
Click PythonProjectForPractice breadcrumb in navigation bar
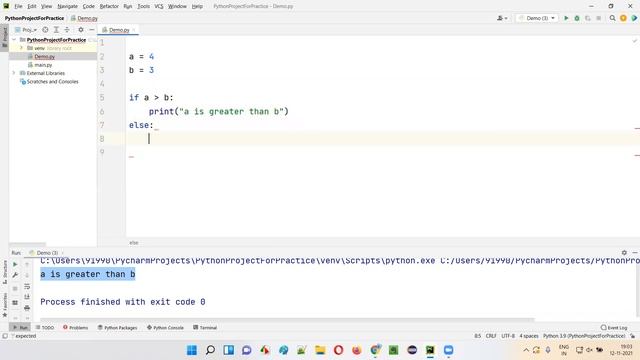[34, 18]
